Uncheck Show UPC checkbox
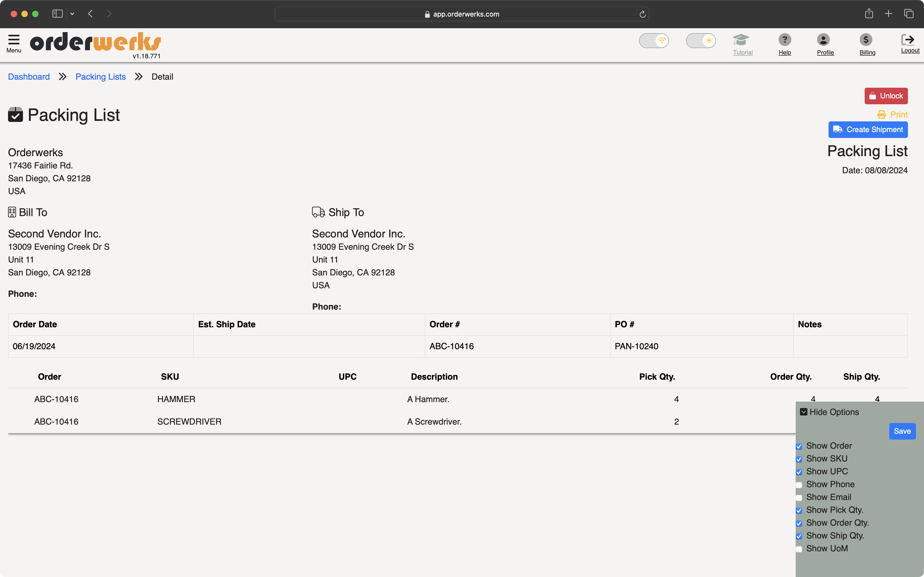Viewport: 924px width, 577px height. pos(799,472)
